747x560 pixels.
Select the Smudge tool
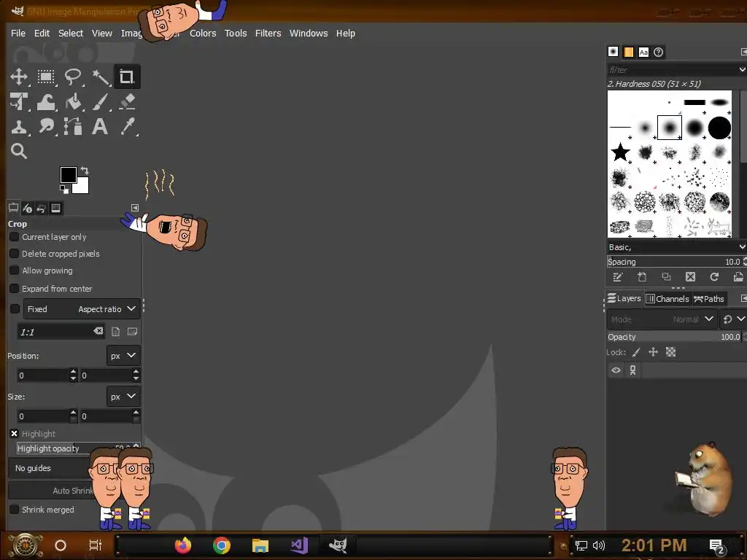tap(46, 127)
